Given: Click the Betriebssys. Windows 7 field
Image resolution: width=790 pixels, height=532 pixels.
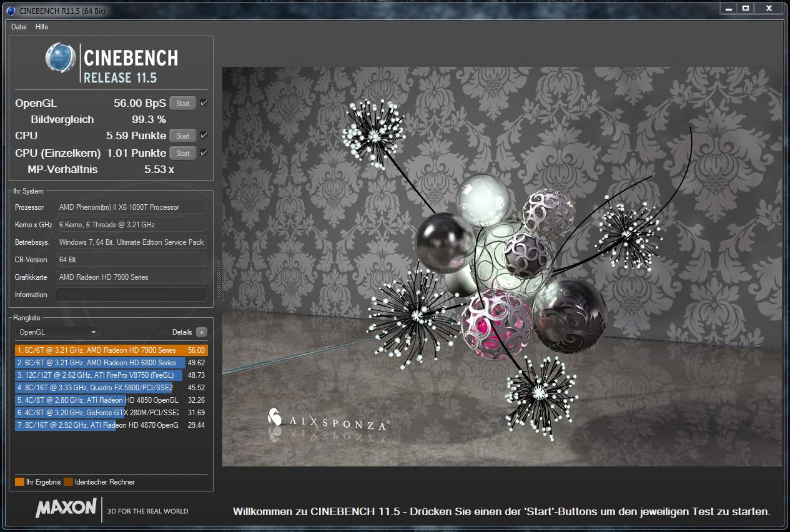Looking at the screenshot, I should coord(131,242).
